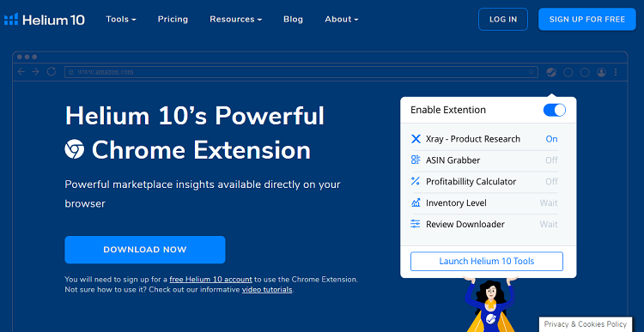Select the Inventory Level label

[456, 203]
